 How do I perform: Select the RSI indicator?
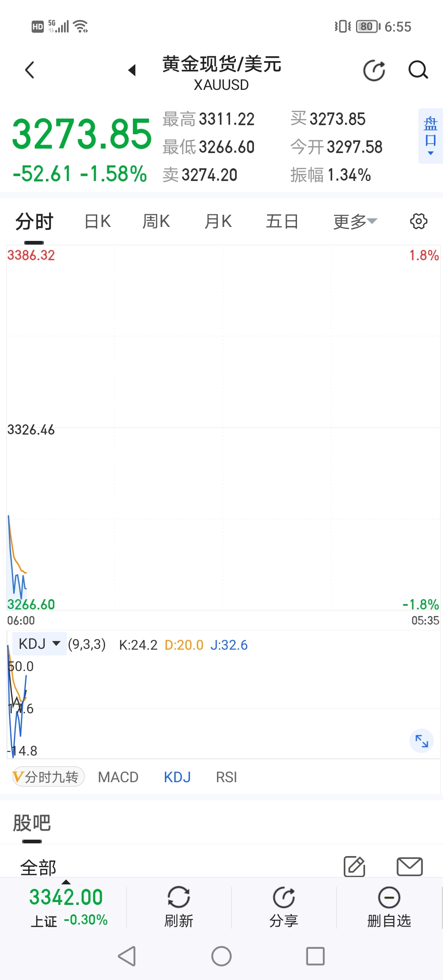pyautogui.click(x=226, y=777)
